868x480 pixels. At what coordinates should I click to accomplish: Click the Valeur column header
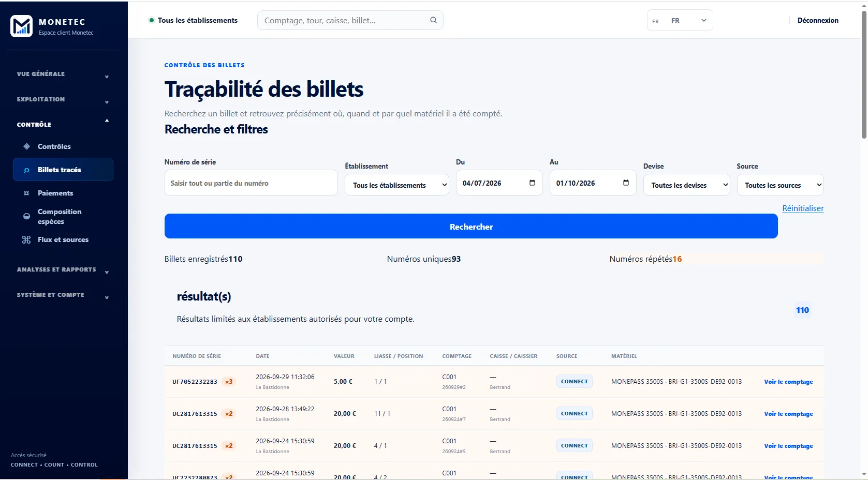click(344, 356)
